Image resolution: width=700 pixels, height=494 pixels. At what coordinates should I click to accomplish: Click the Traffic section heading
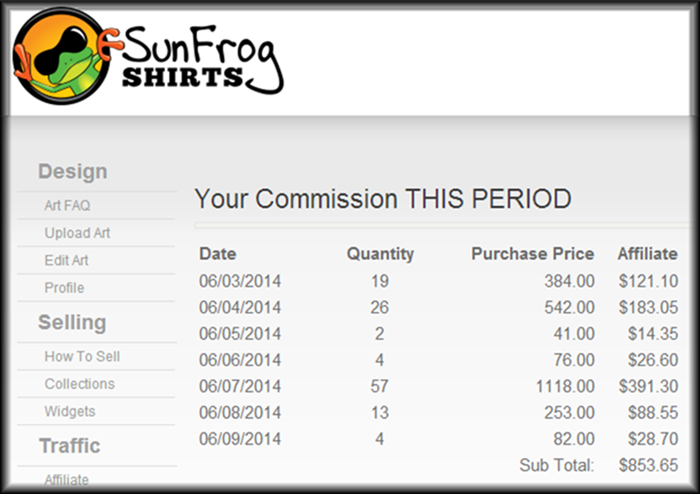click(x=70, y=446)
